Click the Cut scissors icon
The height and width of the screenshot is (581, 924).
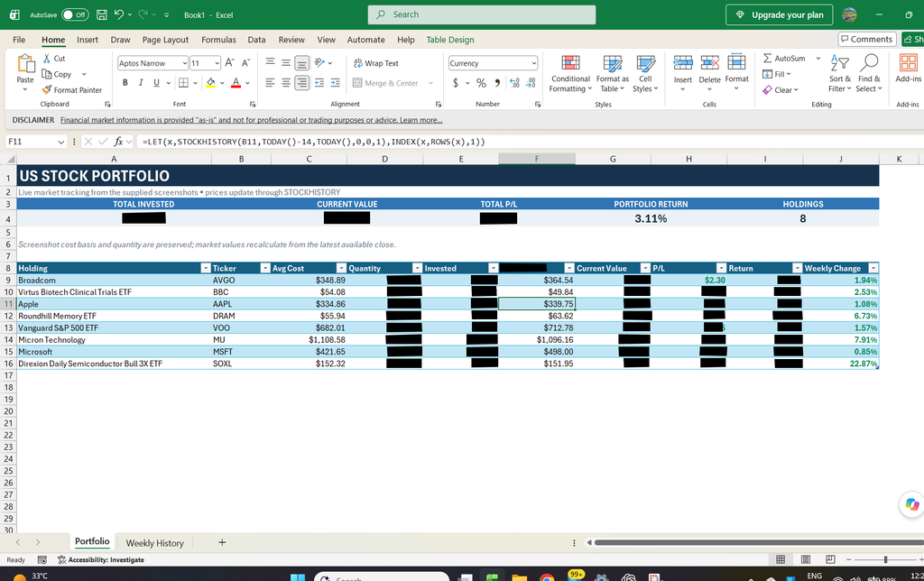[x=47, y=59]
